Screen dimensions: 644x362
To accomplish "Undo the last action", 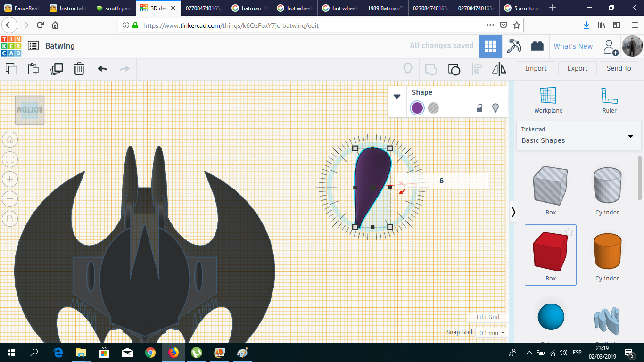I will (102, 69).
